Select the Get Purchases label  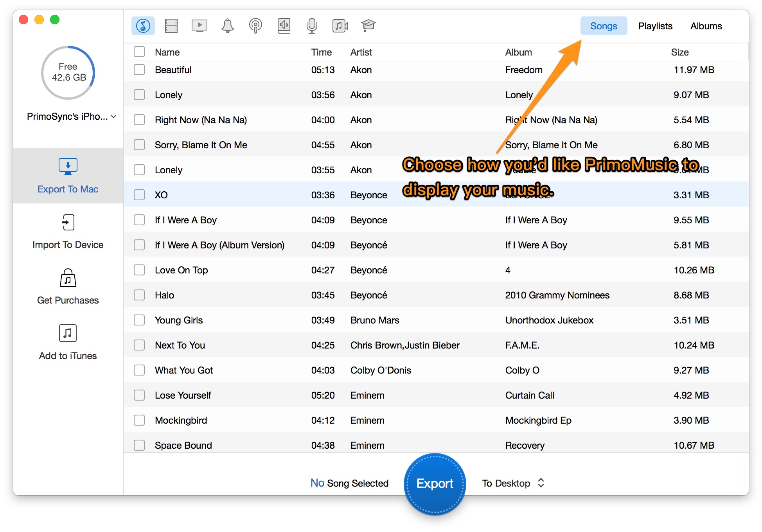(x=68, y=300)
